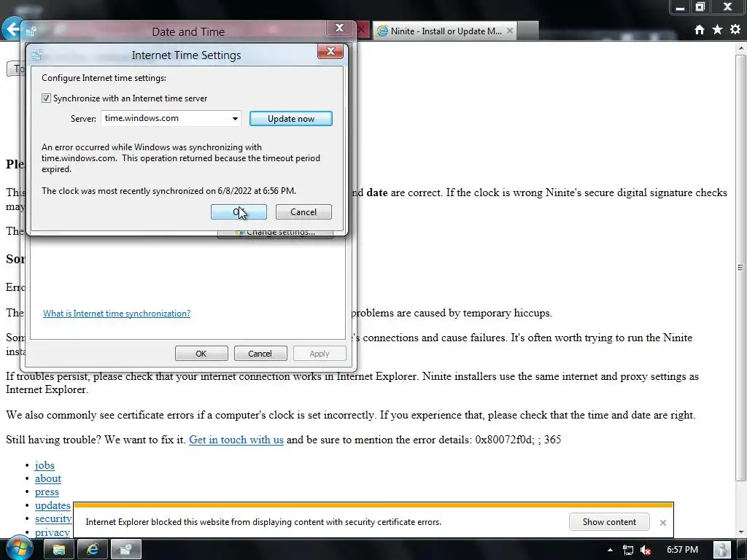
Task: Click the vertical scrollbar thumb
Action: click(741, 267)
